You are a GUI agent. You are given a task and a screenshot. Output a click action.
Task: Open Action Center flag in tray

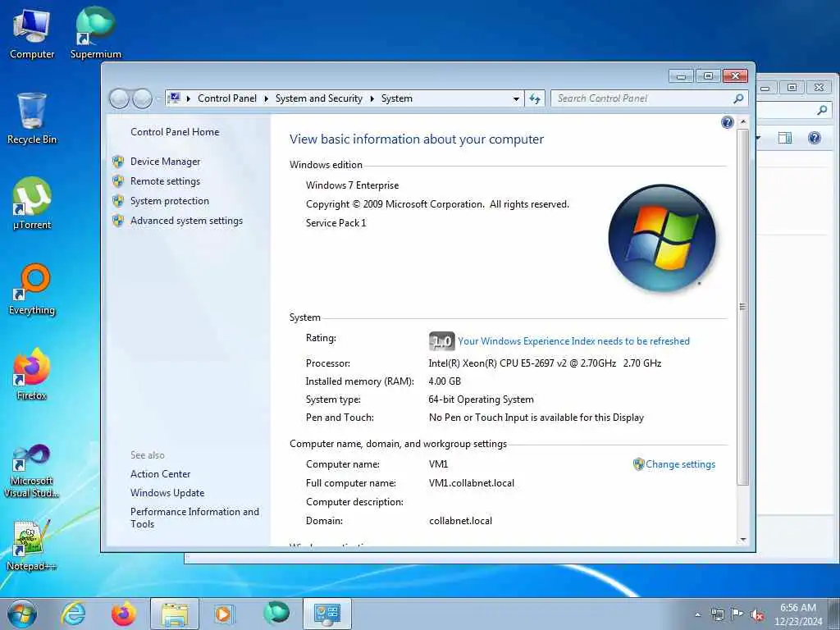(x=737, y=614)
